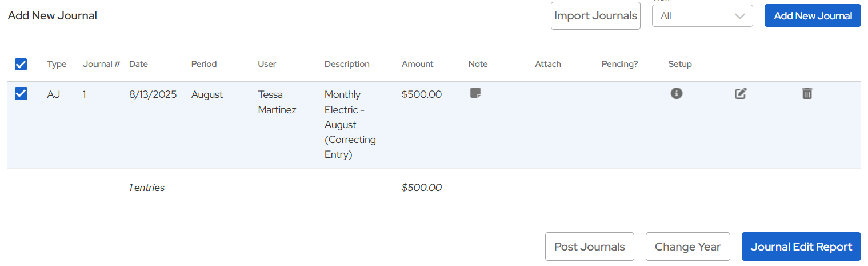Uncheck the AJ journal row checkbox
This screenshot has width=868, height=266.
(x=21, y=93)
